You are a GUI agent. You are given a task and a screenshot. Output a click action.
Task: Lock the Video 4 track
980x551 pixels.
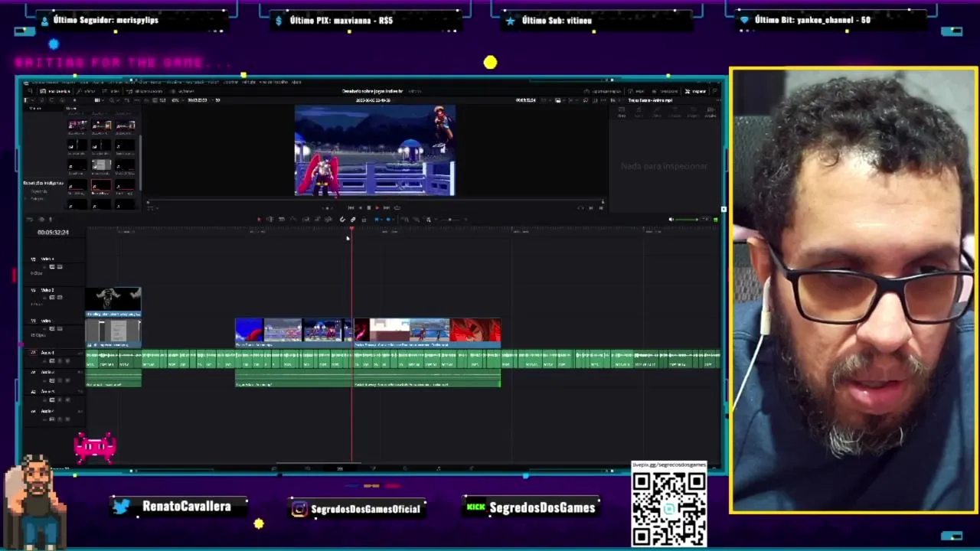[x=44, y=266]
